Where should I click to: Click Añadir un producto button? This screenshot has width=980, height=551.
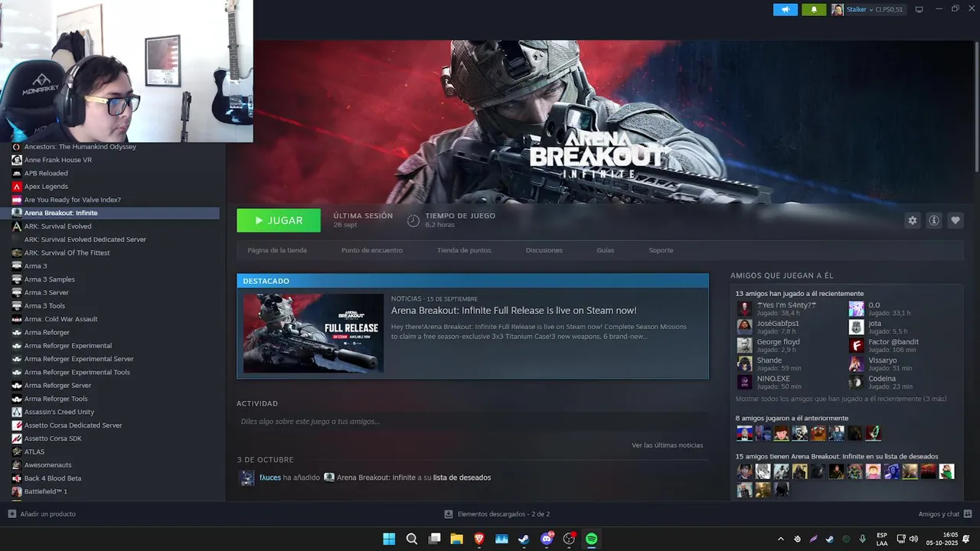point(41,514)
